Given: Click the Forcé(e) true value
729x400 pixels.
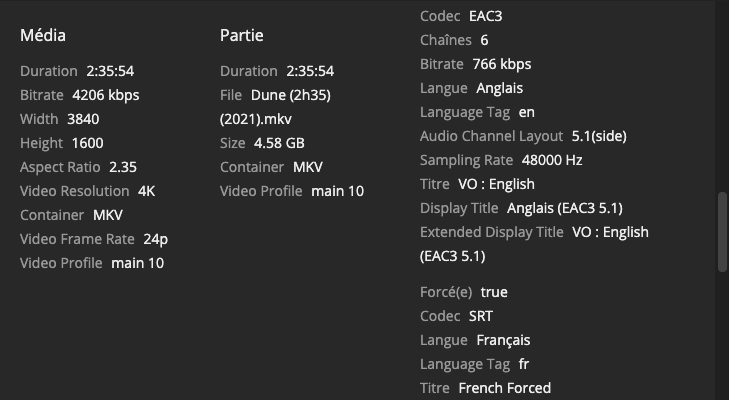Looking at the screenshot, I should coord(494,292).
